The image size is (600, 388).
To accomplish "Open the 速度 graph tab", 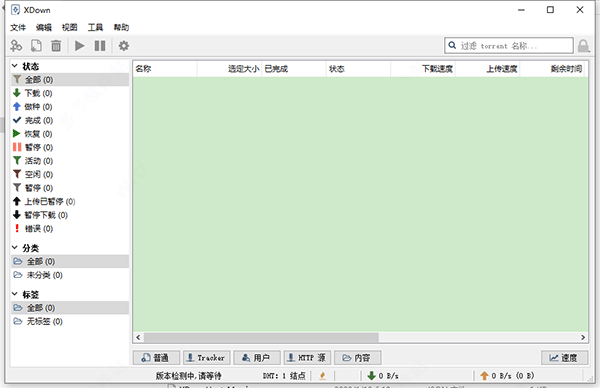I will tap(564, 358).
